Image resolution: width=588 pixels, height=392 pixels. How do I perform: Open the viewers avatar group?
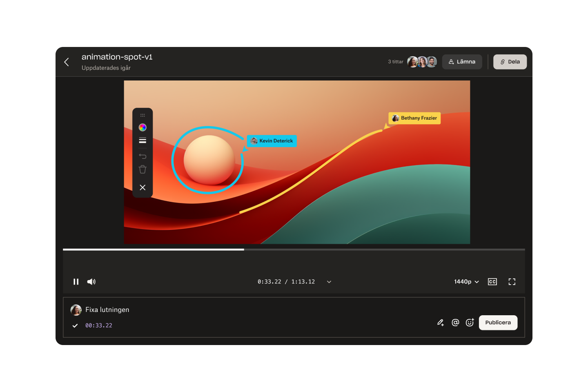click(x=422, y=62)
